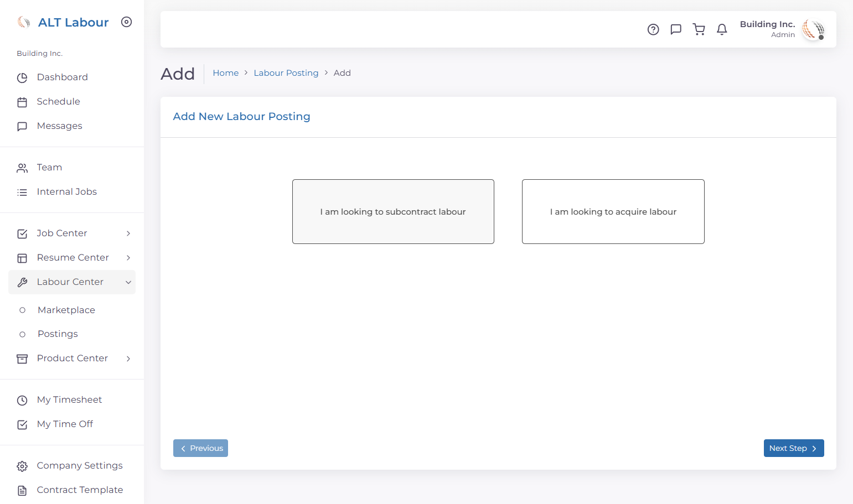853x504 pixels.
Task: Open the Internal Jobs menu label
Action: (x=67, y=191)
